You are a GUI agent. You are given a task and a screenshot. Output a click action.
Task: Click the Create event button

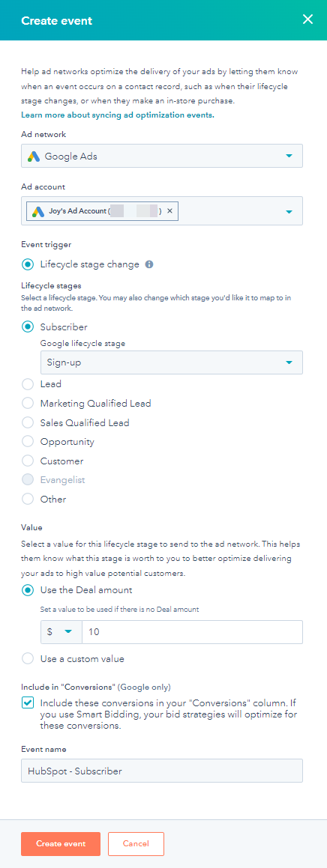click(61, 844)
